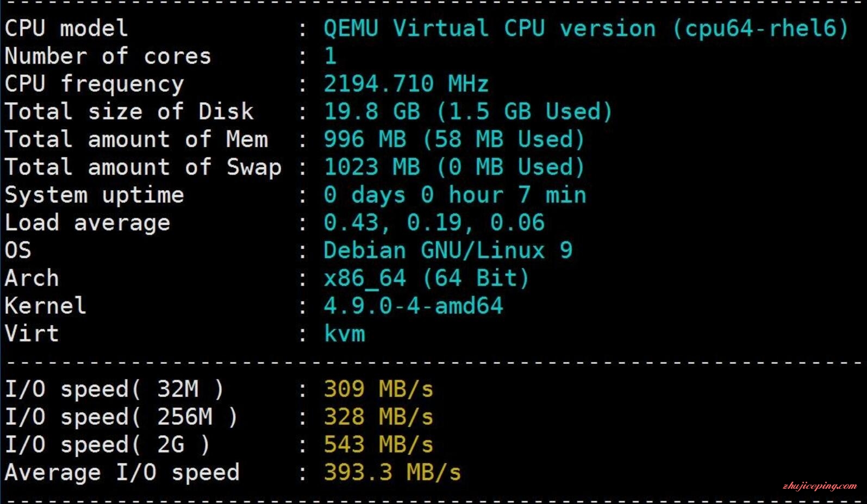Viewport: 867px width, 504px height.
Task: Click the system uptime value text
Action: pyautogui.click(x=455, y=195)
